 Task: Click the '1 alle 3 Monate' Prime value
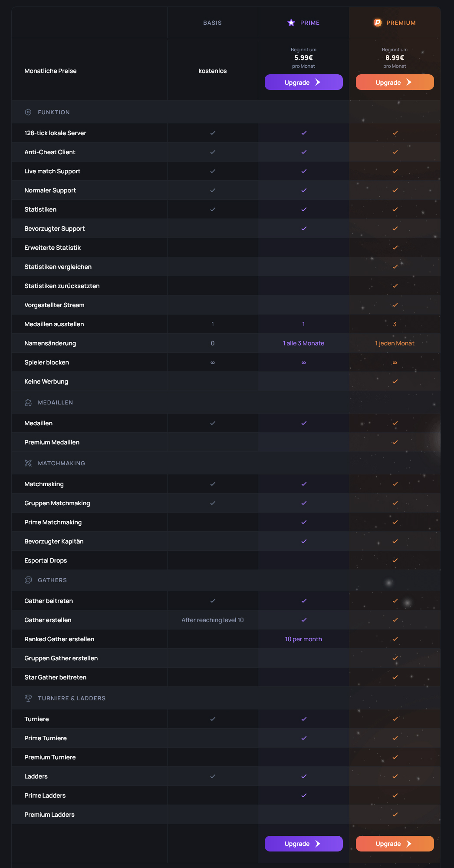(x=303, y=343)
